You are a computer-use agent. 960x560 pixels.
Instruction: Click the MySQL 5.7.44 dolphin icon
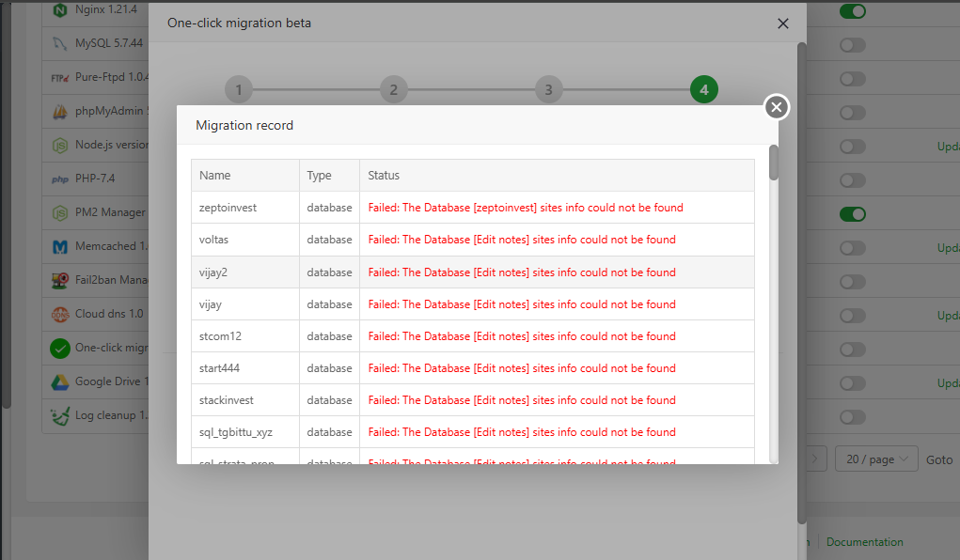point(60,43)
